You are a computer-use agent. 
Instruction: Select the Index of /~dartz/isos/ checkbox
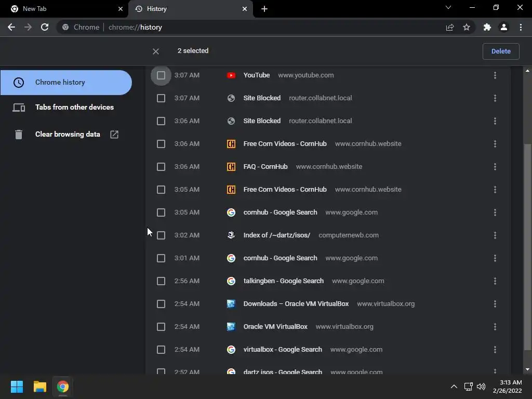coord(161,235)
